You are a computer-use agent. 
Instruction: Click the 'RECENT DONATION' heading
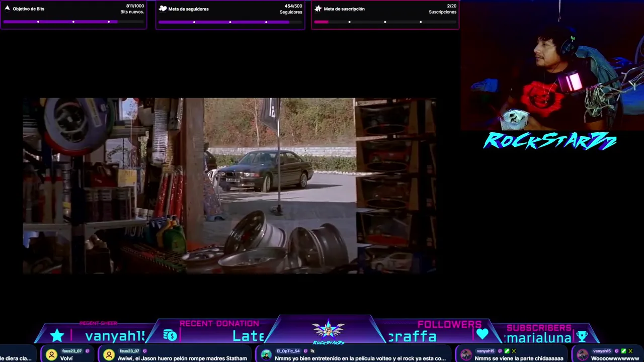tap(219, 323)
